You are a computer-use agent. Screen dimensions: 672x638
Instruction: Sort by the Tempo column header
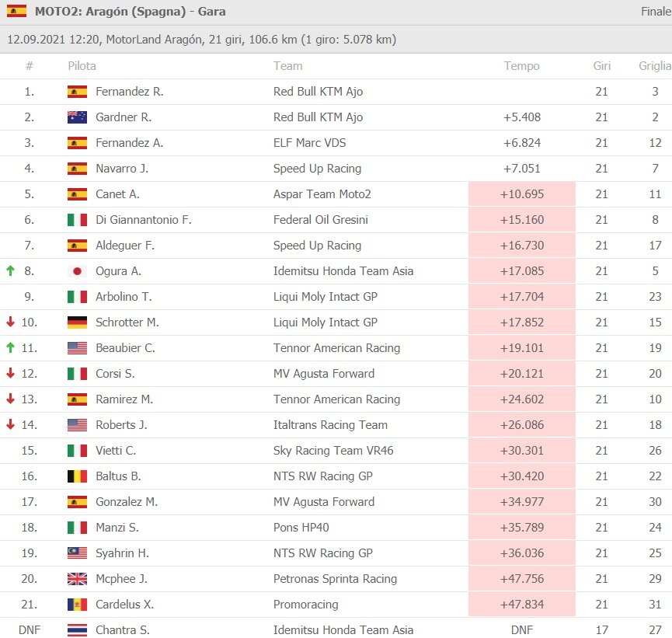[521, 66]
